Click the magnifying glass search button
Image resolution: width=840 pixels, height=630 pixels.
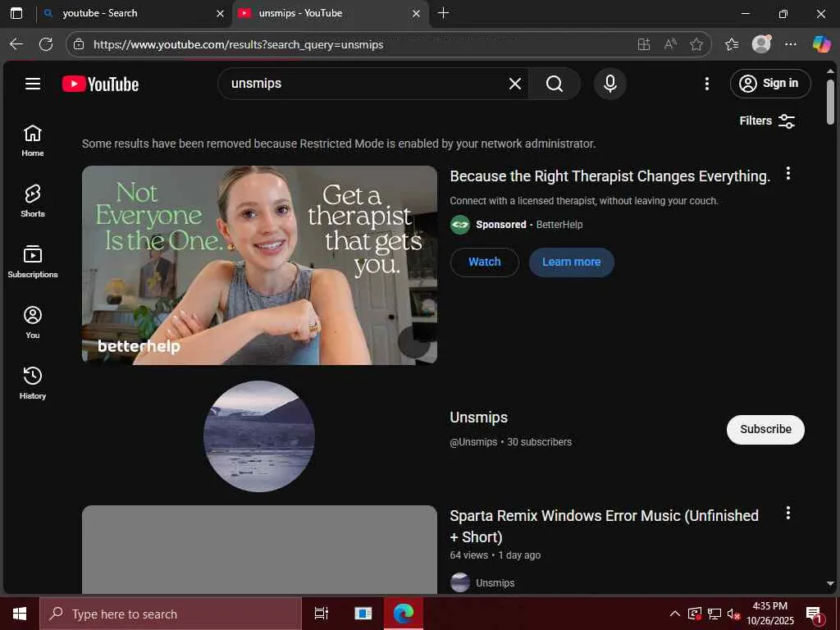click(555, 84)
